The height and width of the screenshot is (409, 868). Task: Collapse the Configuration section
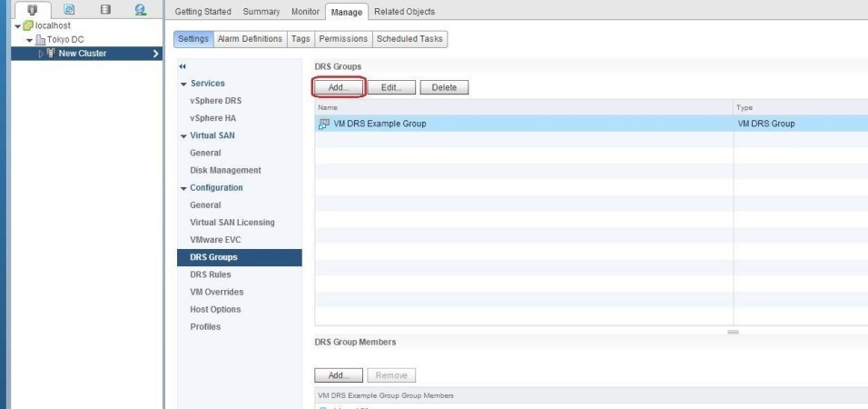click(183, 188)
